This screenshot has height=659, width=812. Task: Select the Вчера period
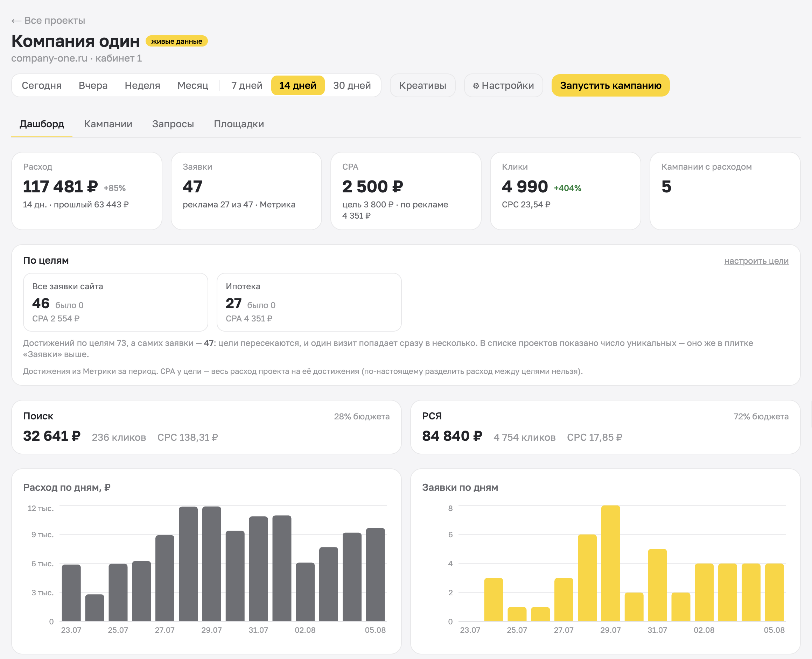93,85
